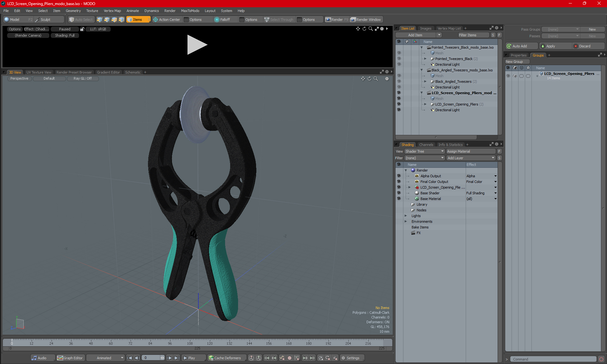
Task: Switch to UV Texture View tab
Action: [x=39, y=72]
